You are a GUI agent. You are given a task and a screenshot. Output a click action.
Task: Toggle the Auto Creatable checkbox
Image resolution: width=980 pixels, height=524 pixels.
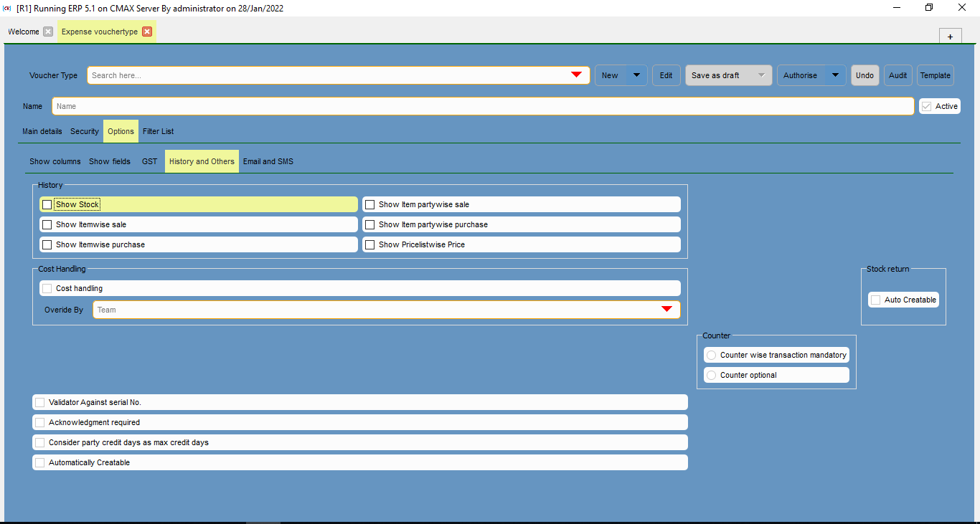(x=875, y=300)
